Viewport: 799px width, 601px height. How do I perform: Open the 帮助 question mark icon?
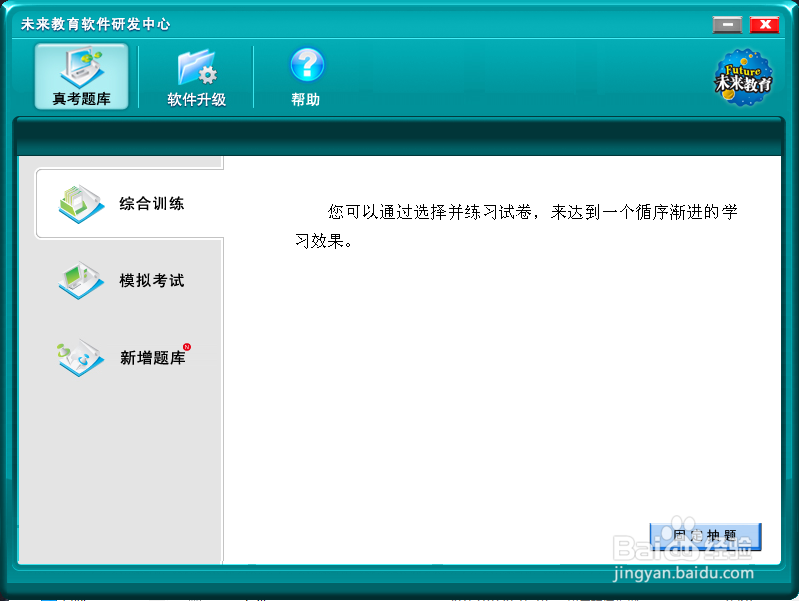[307, 65]
